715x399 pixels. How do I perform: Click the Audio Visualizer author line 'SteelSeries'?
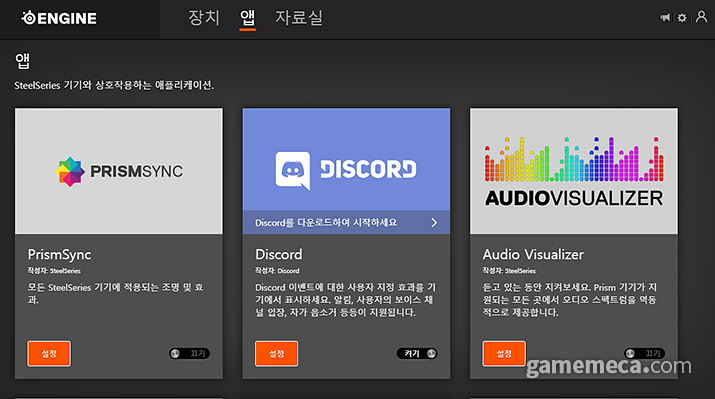coord(509,271)
